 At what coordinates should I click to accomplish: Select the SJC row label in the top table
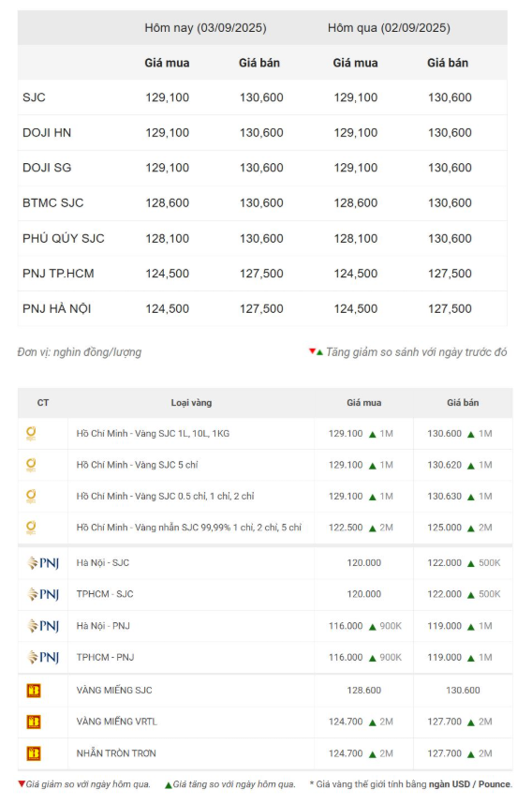tap(34, 97)
